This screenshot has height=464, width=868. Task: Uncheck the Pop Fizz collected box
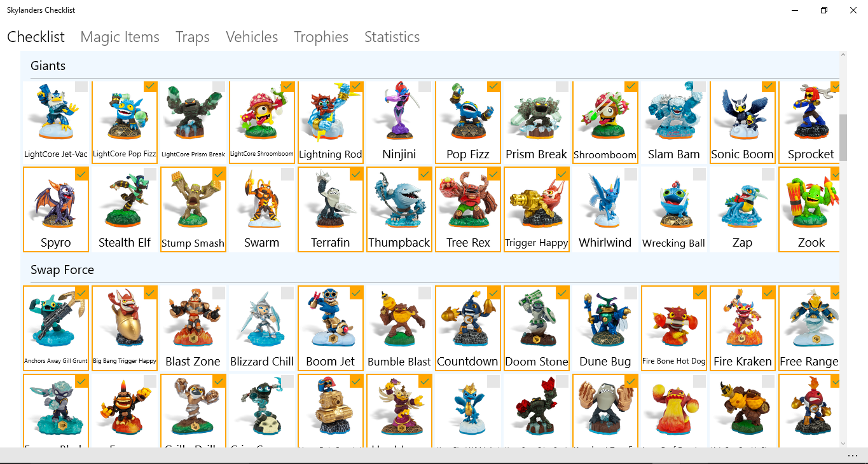pos(493,86)
